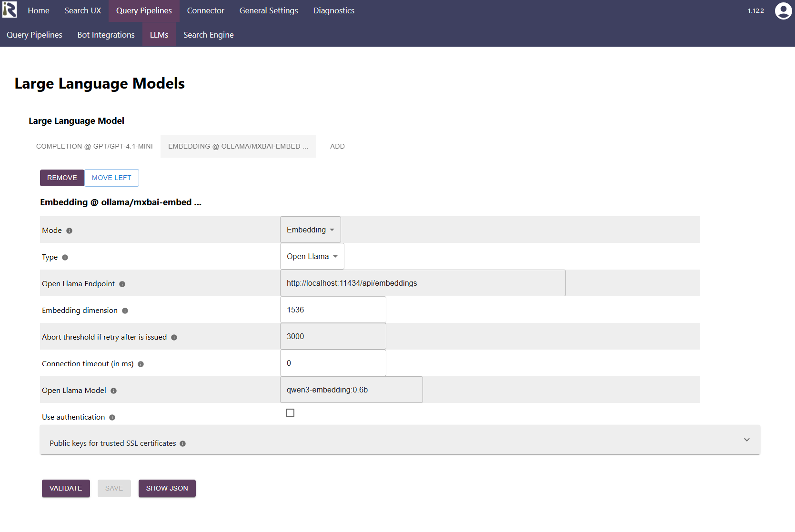Click the Remove button
Viewport: 795px width, 532px height.
(x=62, y=178)
